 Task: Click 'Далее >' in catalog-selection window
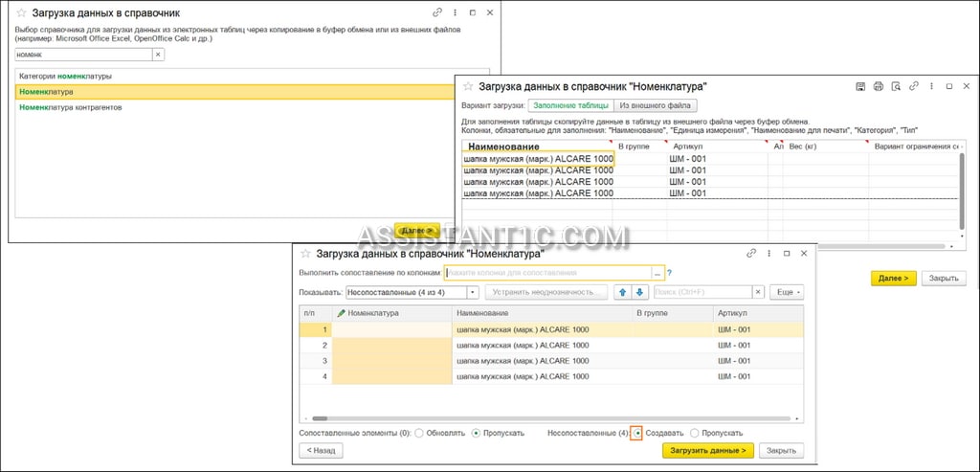pyautogui.click(x=417, y=230)
